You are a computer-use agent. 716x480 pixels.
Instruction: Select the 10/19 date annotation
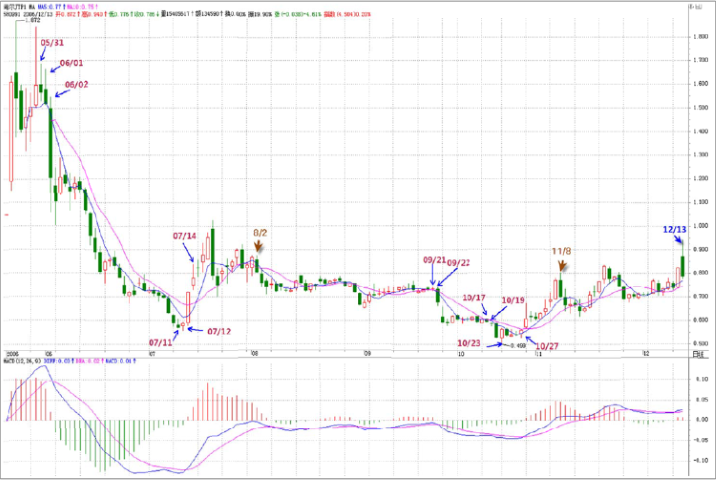(512, 300)
